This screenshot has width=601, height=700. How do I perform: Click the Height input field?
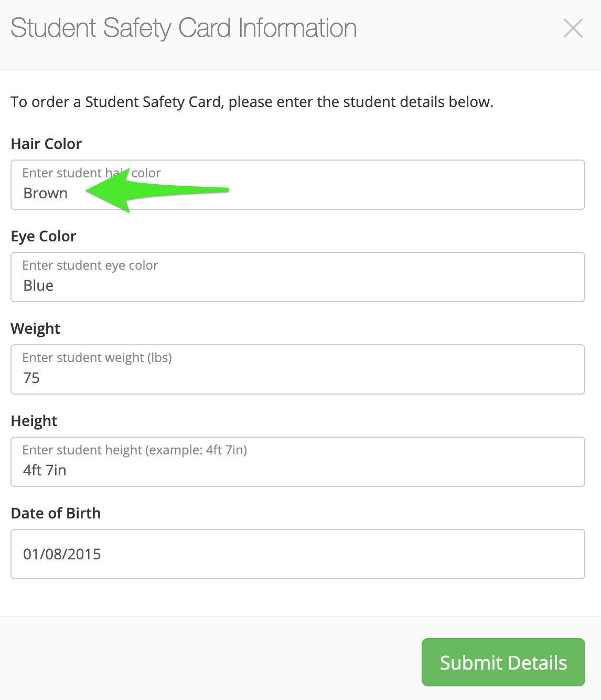tap(298, 462)
